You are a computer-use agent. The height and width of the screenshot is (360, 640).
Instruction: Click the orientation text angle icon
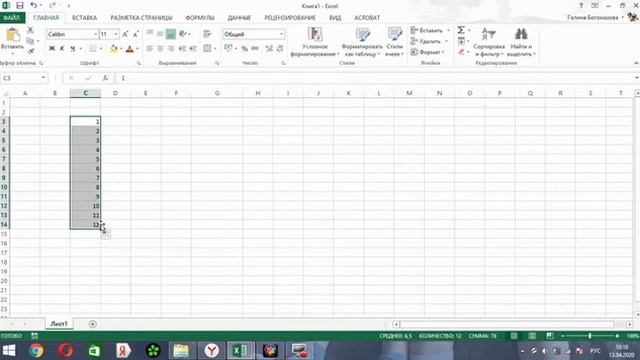tap(182, 34)
